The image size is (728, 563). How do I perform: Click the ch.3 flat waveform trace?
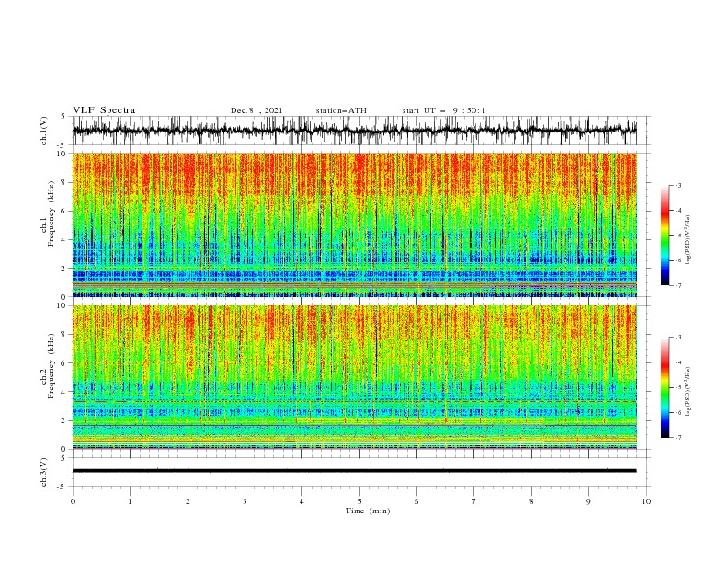coord(355,471)
